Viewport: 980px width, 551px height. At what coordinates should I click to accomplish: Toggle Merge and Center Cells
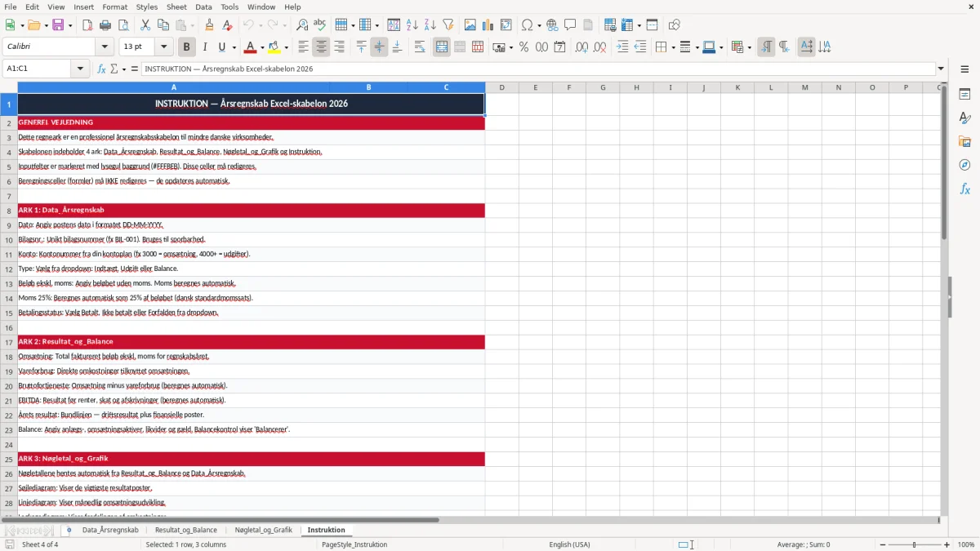click(x=442, y=47)
